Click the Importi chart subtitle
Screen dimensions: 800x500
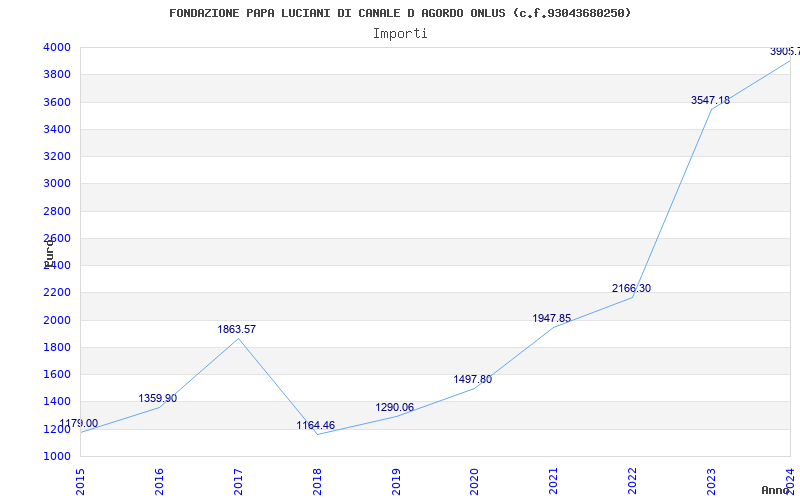tap(400, 34)
